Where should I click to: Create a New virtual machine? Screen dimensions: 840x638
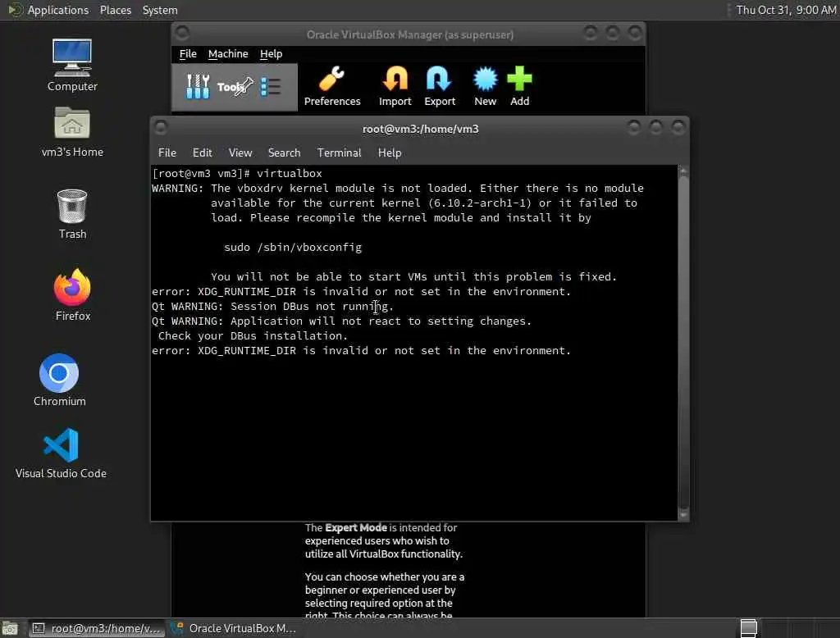[485, 86]
